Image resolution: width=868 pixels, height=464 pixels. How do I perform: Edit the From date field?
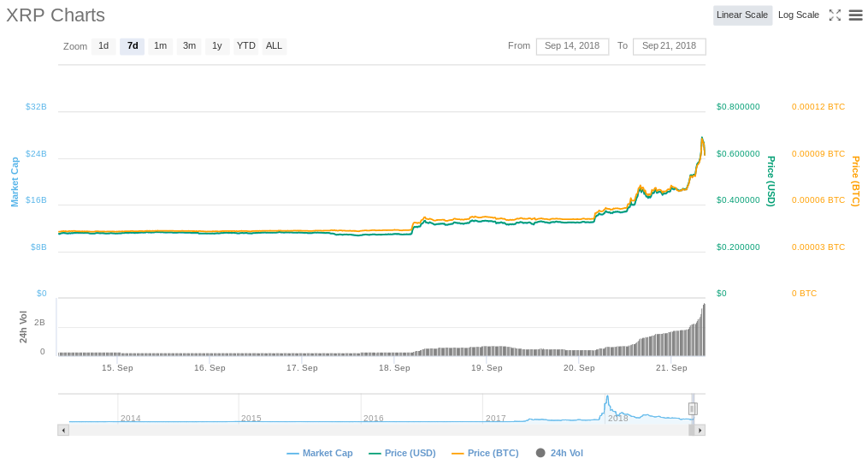[572, 46]
